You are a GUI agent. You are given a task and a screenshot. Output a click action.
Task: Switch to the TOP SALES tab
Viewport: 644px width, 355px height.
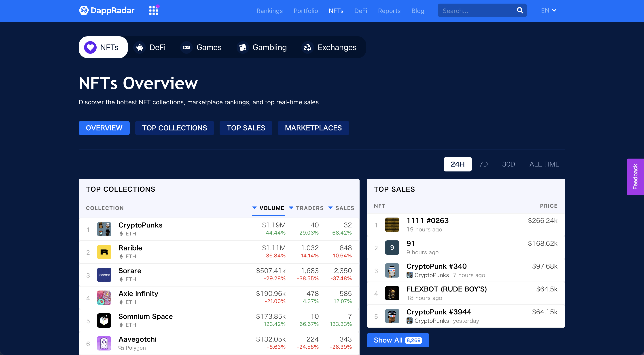pos(246,128)
